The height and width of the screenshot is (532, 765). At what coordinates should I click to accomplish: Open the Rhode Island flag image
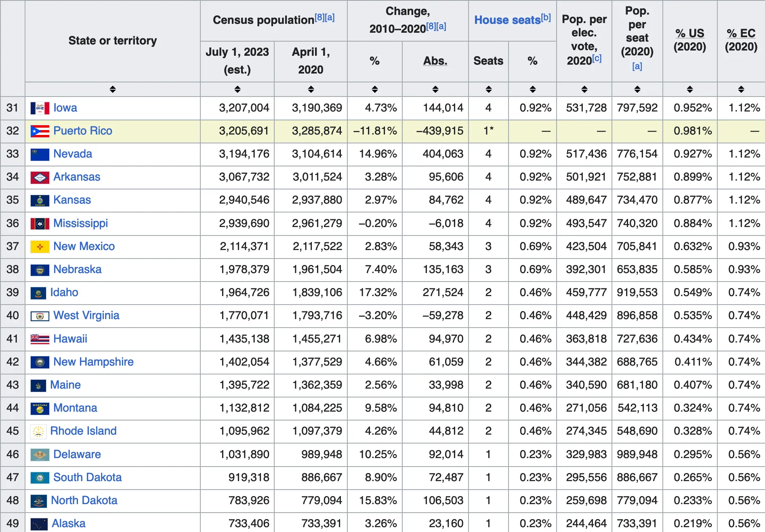pos(38,431)
